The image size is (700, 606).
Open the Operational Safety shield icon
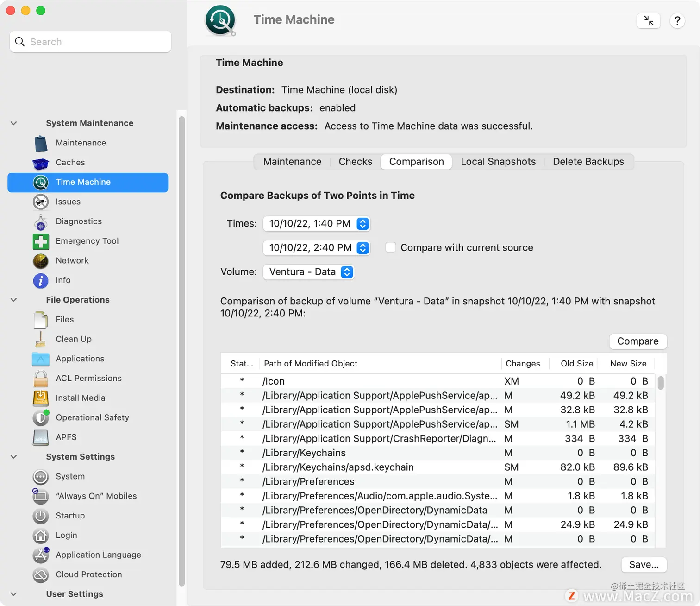click(41, 418)
